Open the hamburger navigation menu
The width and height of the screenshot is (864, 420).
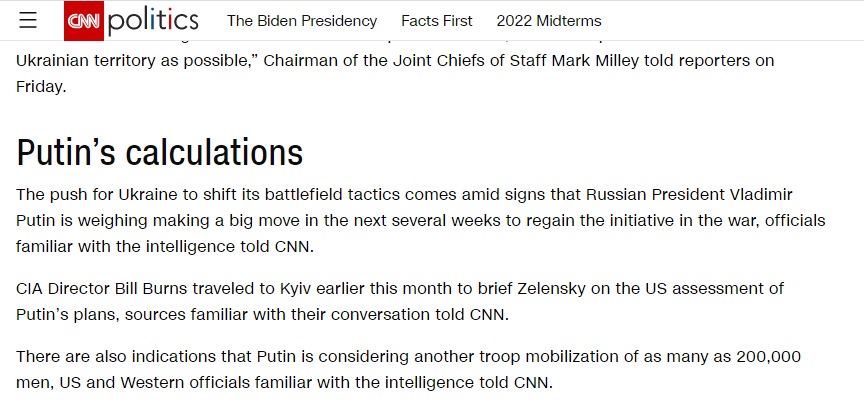[x=28, y=20]
